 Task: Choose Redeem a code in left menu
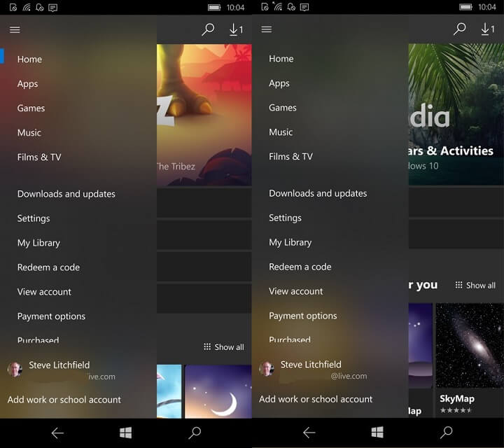[x=48, y=267]
